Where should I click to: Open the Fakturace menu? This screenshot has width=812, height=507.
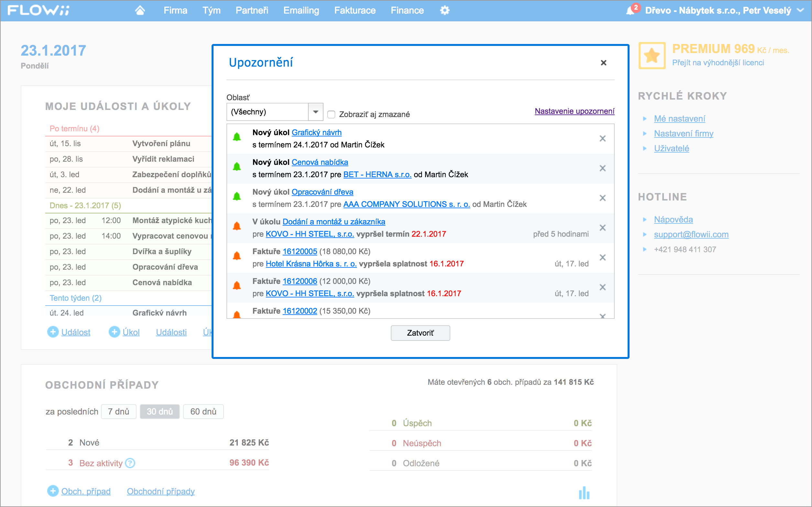click(355, 10)
